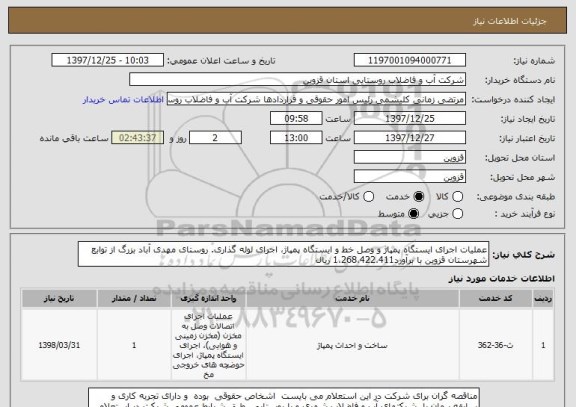Click the delivery city field قزوین
The height and width of the screenshot is (407, 576).
[410, 177]
